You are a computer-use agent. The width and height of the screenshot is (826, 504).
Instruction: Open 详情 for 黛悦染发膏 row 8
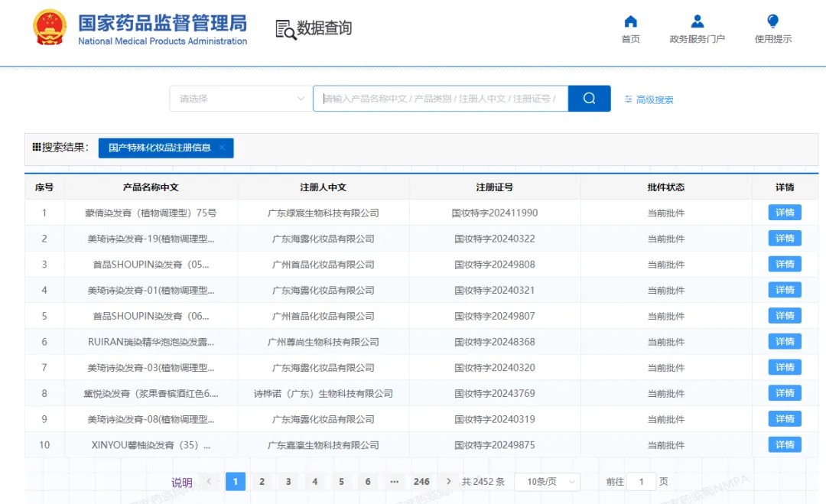(x=785, y=393)
